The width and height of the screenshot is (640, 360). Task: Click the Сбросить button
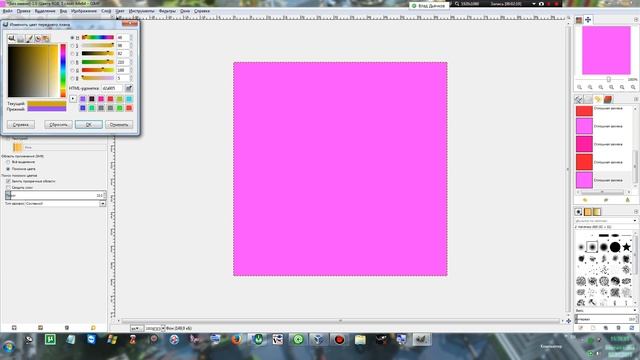pyautogui.click(x=58, y=124)
